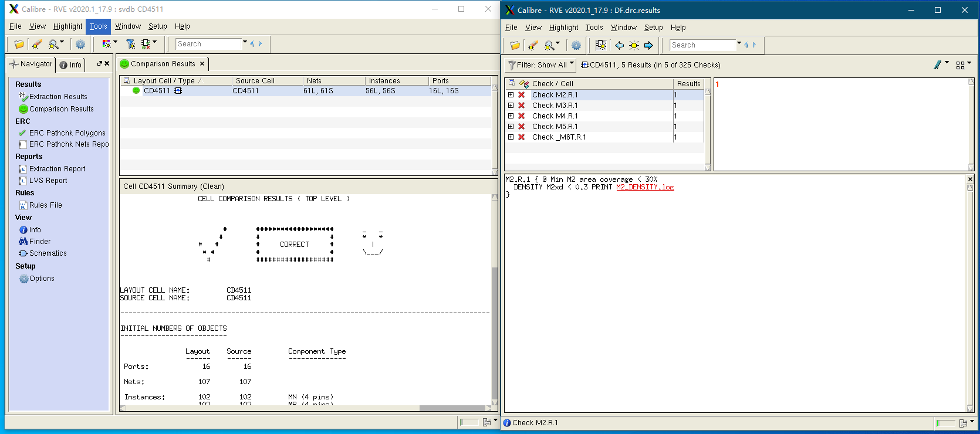Viewport: 980px width, 434px height.
Task: Click search field in svdb toolbar
Action: pyautogui.click(x=208, y=44)
